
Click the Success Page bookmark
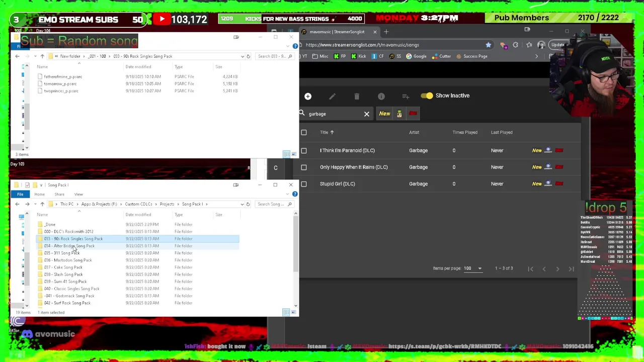[471, 56]
